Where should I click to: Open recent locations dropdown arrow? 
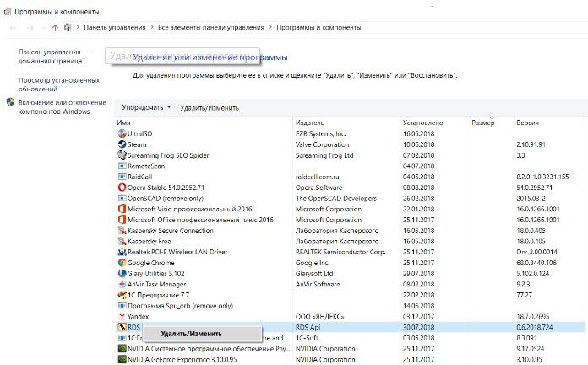coord(43,28)
